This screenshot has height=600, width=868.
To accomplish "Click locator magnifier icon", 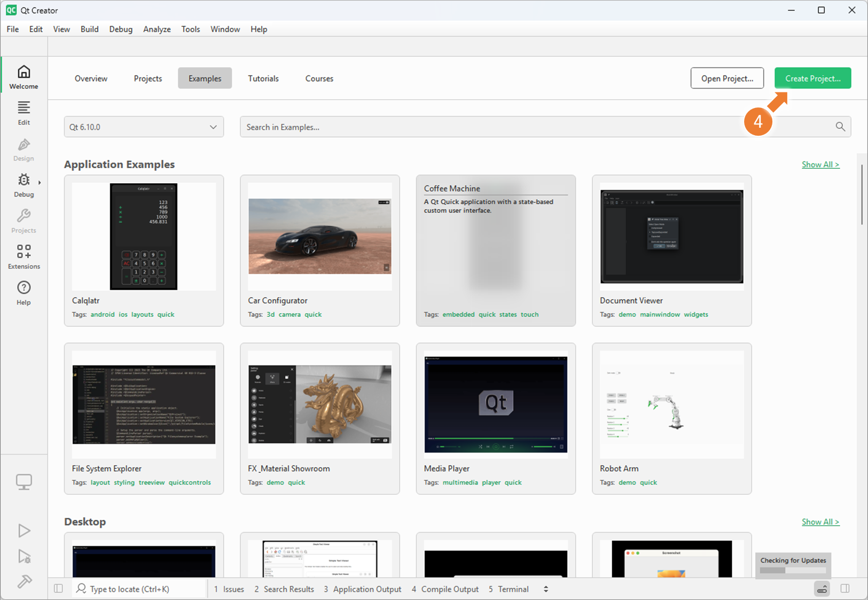I will tap(81, 588).
